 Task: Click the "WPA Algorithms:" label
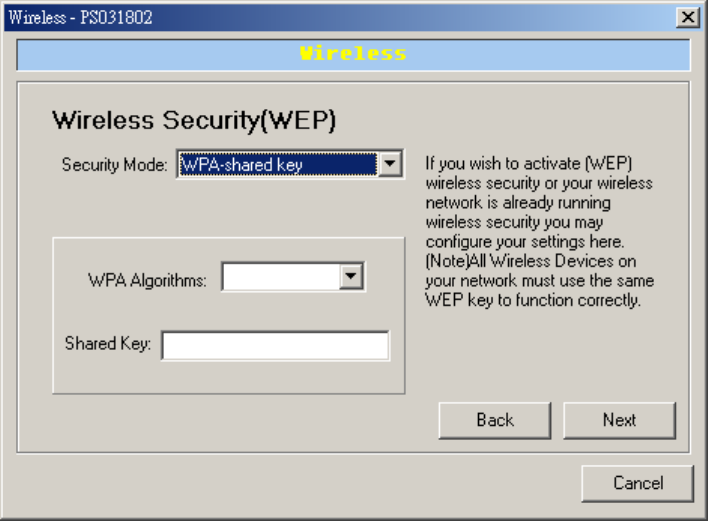147,280
